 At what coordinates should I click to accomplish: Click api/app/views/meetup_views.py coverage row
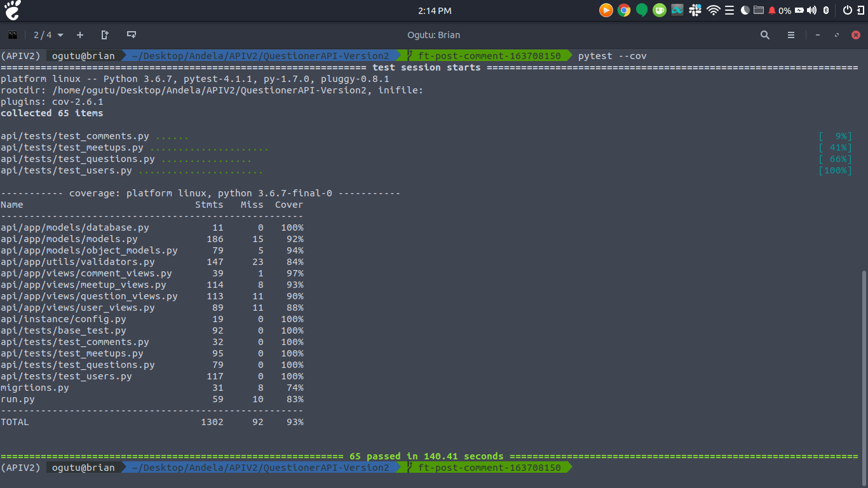coord(152,285)
